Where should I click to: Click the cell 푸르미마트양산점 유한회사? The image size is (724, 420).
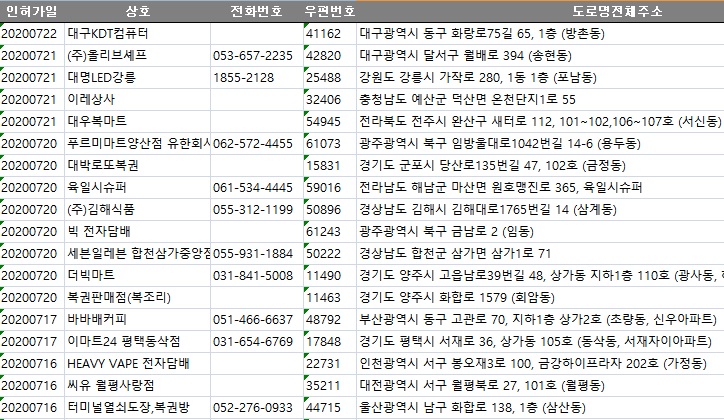pyautogui.click(x=138, y=144)
